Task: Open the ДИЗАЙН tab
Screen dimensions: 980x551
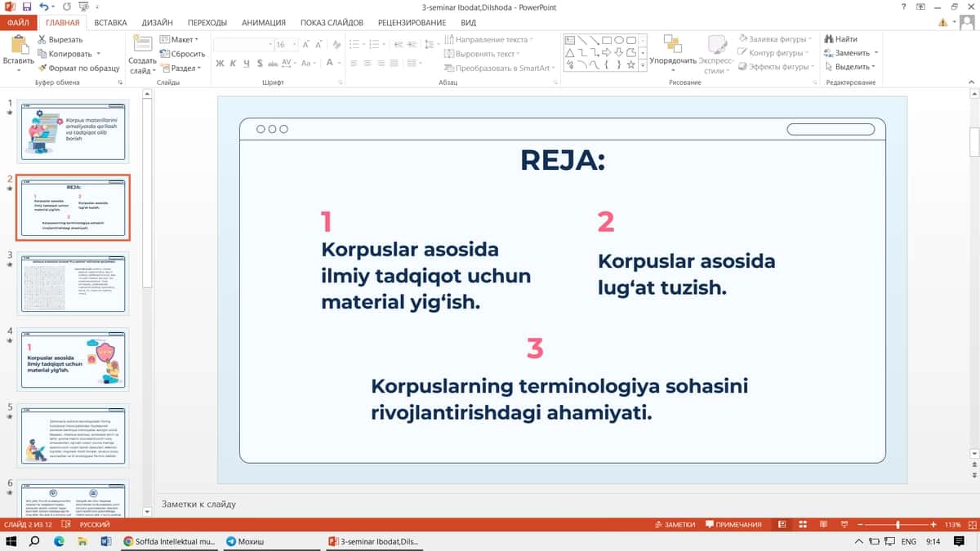Action: [x=157, y=23]
